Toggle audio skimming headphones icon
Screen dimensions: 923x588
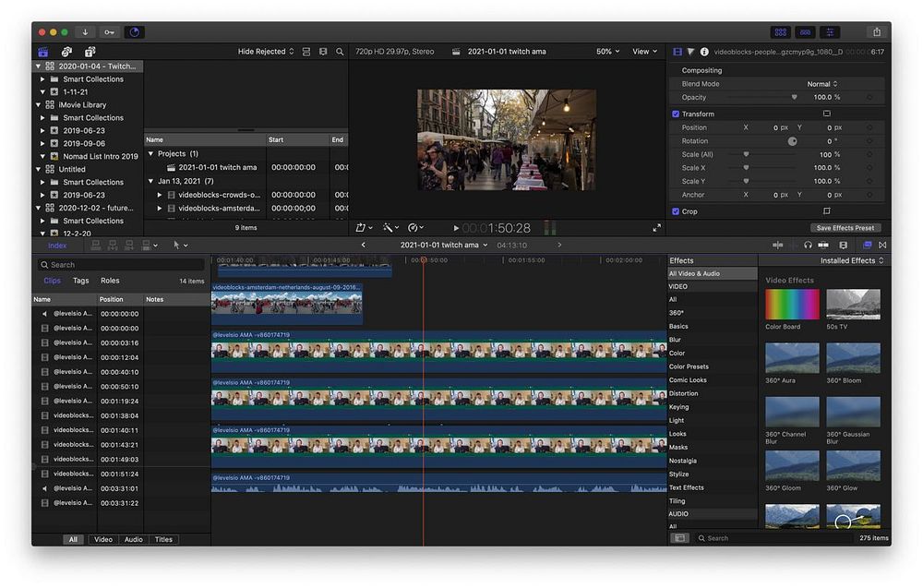[808, 245]
